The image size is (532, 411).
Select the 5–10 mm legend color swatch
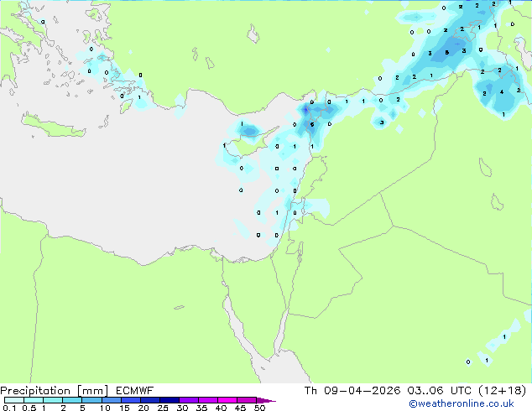91,400
